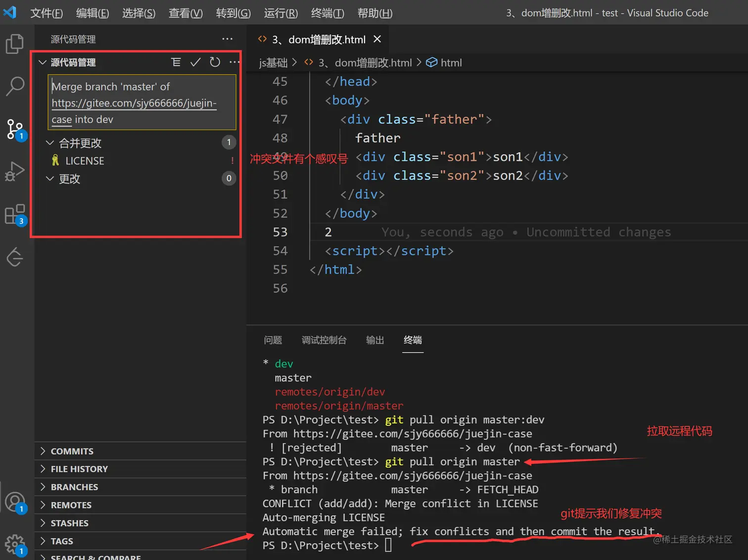The width and height of the screenshot is (748, 560).
Task: Open the Explorer view in activity bar
Action: click(x=14, y=44)
